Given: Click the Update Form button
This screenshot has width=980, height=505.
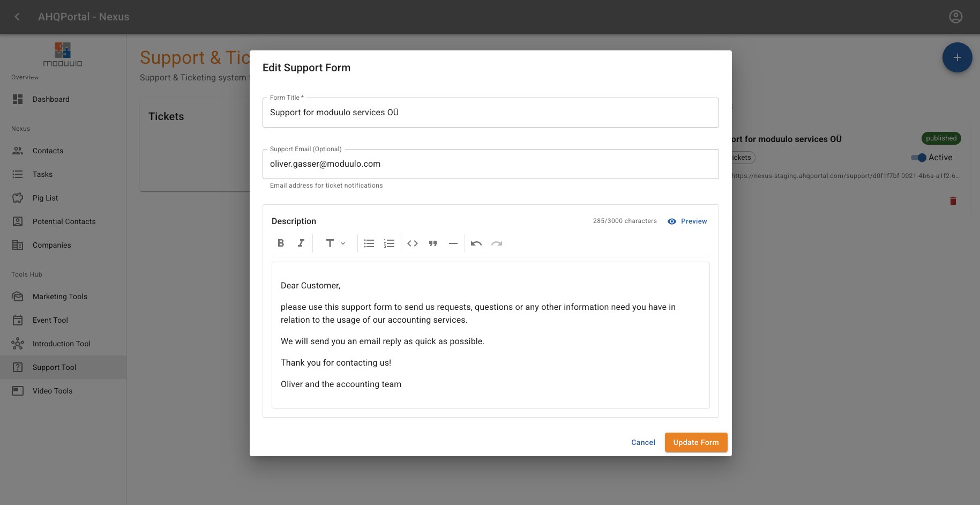Looking at the screenshot, I should [696, 442].
